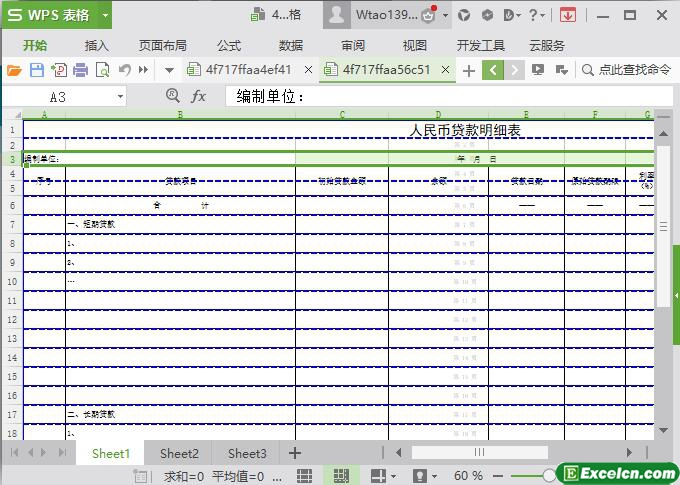Add a new sheet with plus button
Image resolution: width=680 pixels, height=485 pixels.
[x=295, y=453]
